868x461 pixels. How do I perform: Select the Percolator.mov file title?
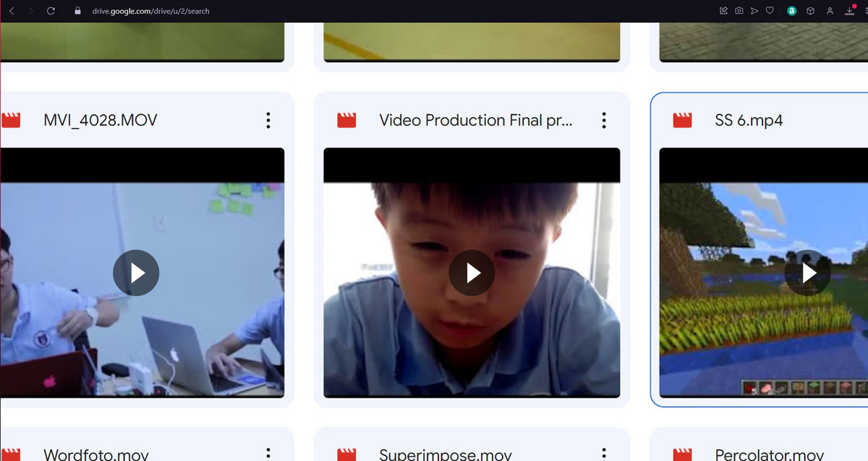(x=769, y=454)
